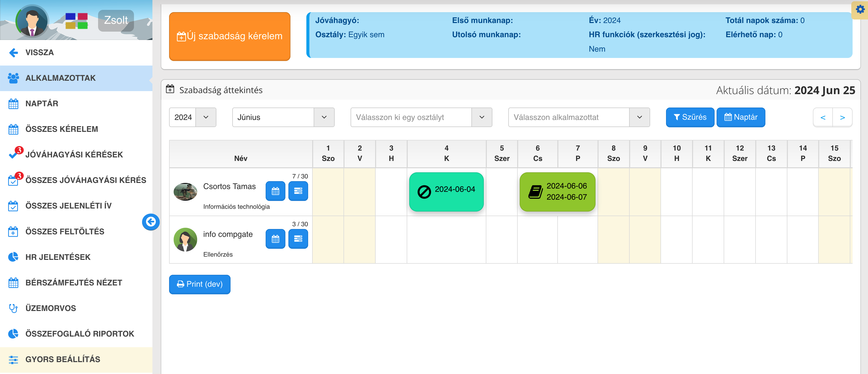Open the ALKALMAZOTTAK menu item
868x374 pixels.
pos(76,78)
